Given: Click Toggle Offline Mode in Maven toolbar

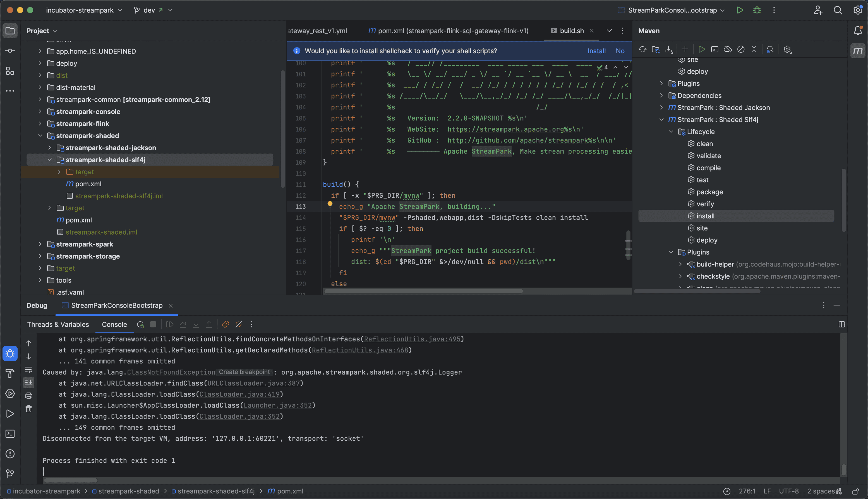Looking at the screenshot, I should click(x=727, y=49).
